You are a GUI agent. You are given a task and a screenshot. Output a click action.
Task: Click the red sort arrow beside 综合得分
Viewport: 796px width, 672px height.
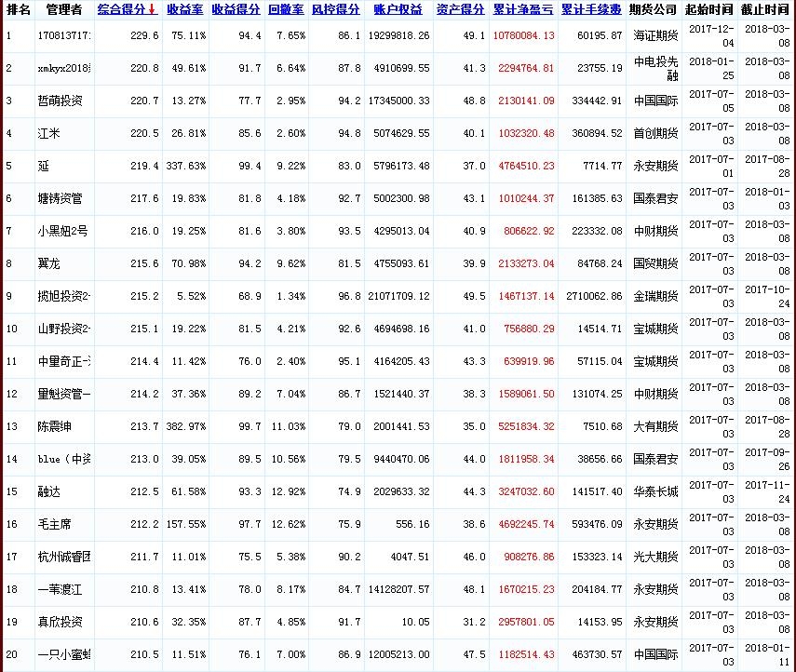pos(153,9)
